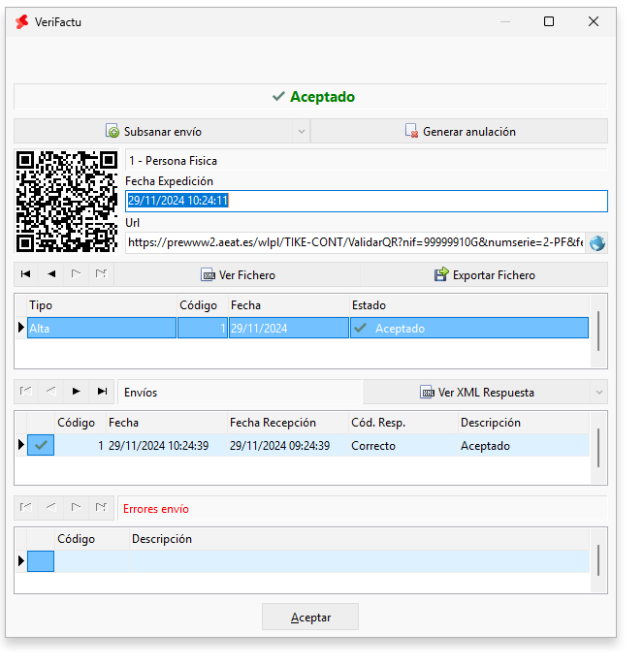This screenshot has width=644, height=666.
Task: Click the QR code image
Action: [x=66, y=201]
